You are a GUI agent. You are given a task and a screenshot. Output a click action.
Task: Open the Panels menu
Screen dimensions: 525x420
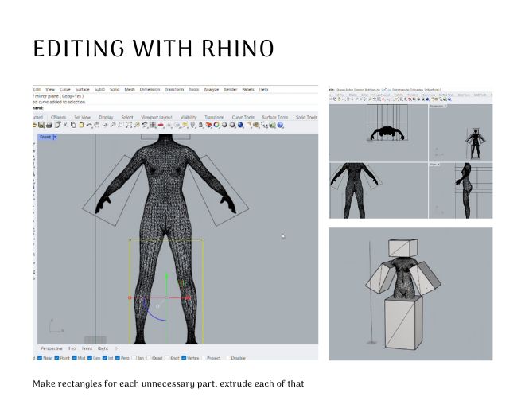click(248, 89)
